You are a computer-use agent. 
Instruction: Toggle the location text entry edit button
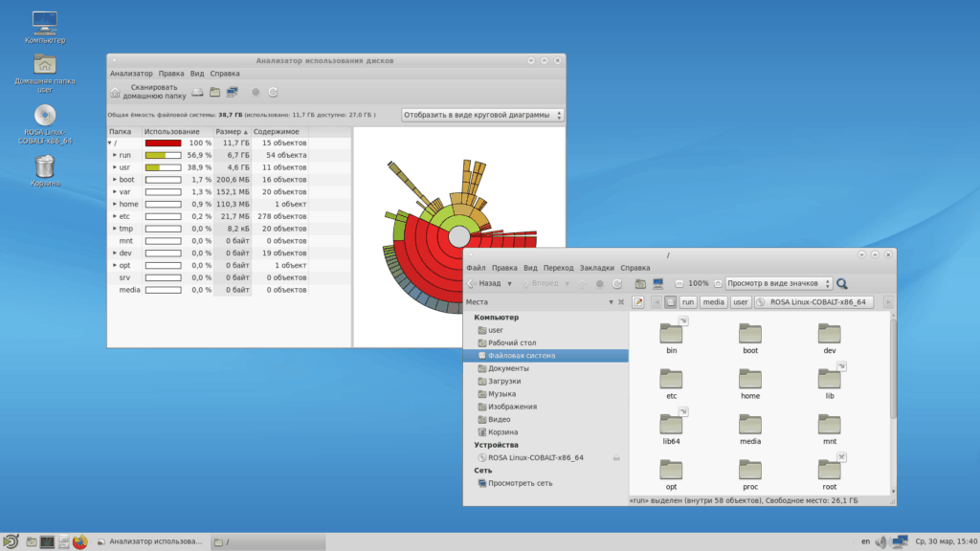click(x=638, y=302)
